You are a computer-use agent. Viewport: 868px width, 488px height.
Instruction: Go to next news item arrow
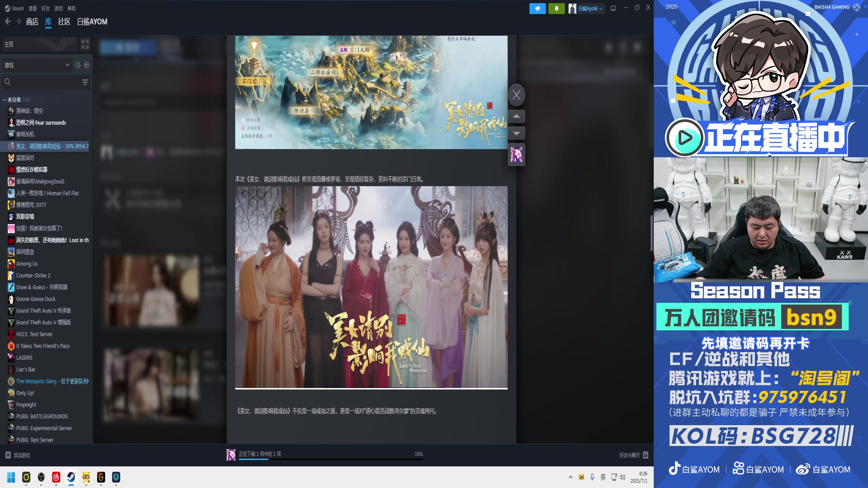516,133
